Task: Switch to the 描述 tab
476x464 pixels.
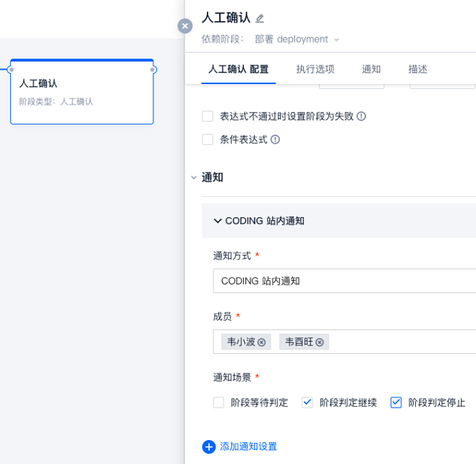Action: click(x=417, y=69)
